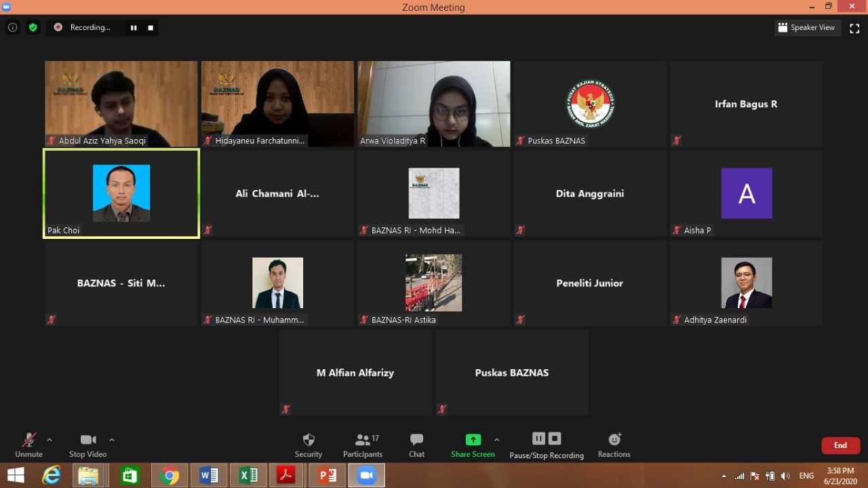868x488 pixels.
Task: Open the Chat panel
Action: [x=416, y=445]
